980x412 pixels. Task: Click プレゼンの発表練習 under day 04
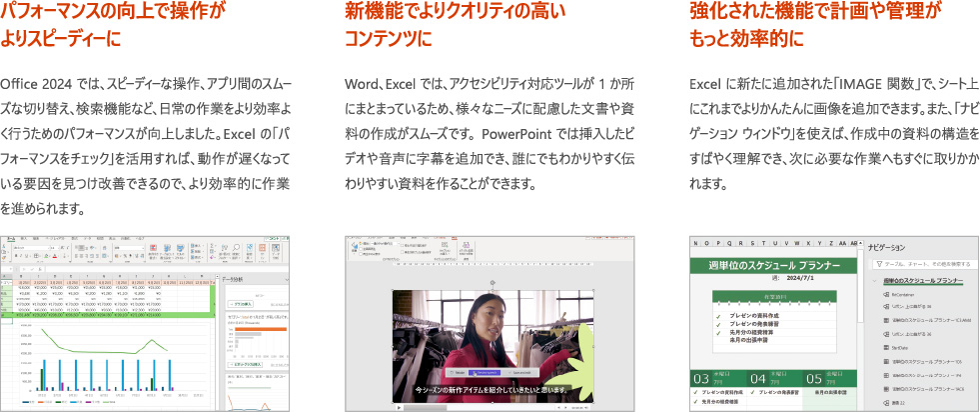coord(779,392)
